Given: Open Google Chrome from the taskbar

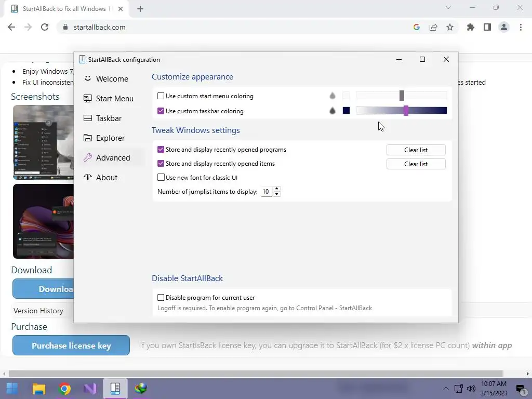Looking at the screenshot, I should pos(64,388).
